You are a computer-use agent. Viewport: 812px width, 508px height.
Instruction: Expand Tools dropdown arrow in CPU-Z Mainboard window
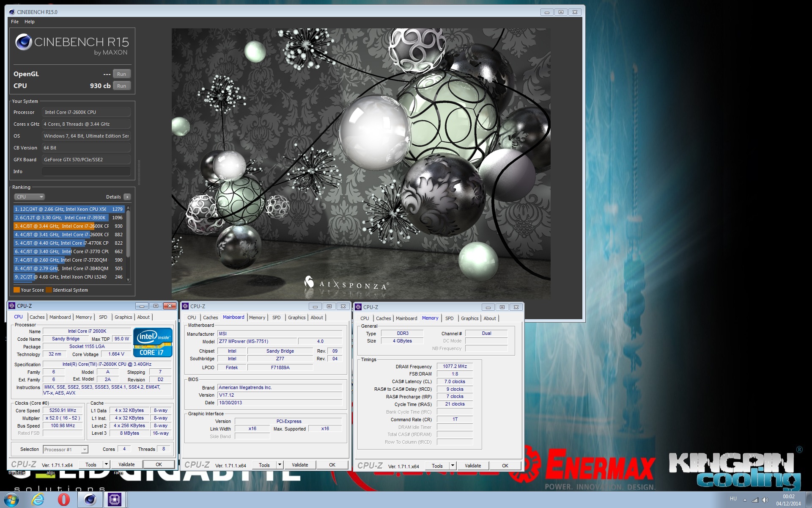(x=280, y=465)
